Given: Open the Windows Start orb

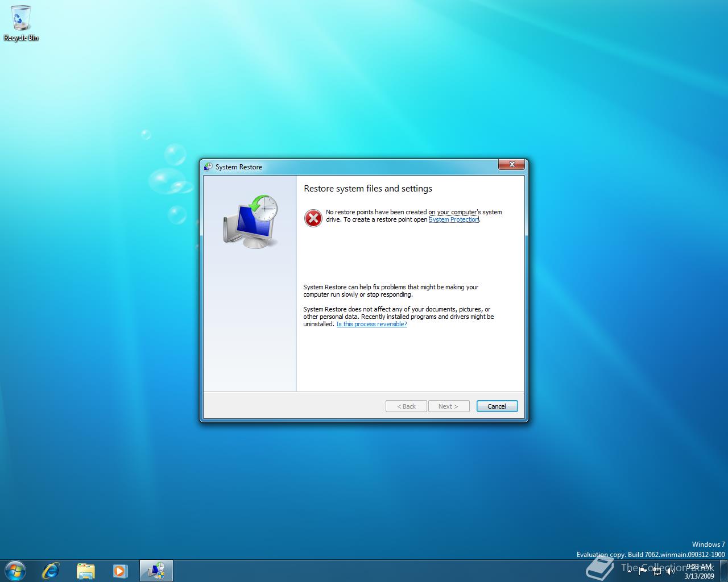Looking at the screenshot, I should point(15,570).
